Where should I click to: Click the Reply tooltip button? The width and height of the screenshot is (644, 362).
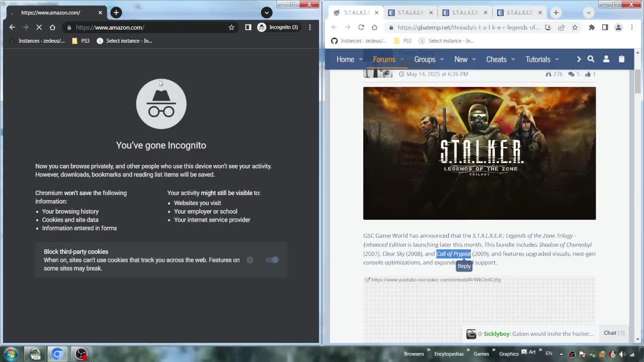point(464,266)
